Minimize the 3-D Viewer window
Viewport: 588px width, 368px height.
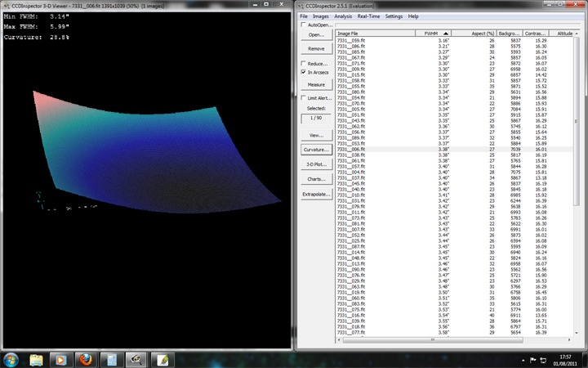255,5
